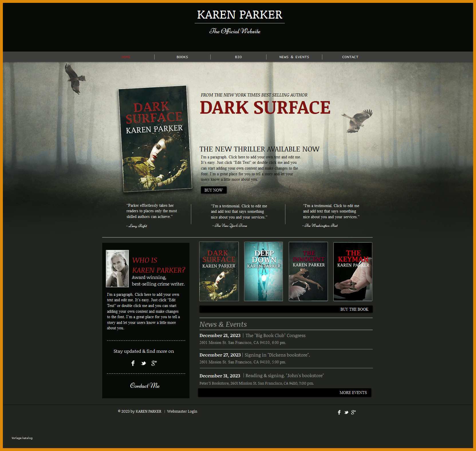Image resolution: width=476 pixels, height=451 pixels.
Task: Open the CONTACT menu item
Action: [350, 57]
